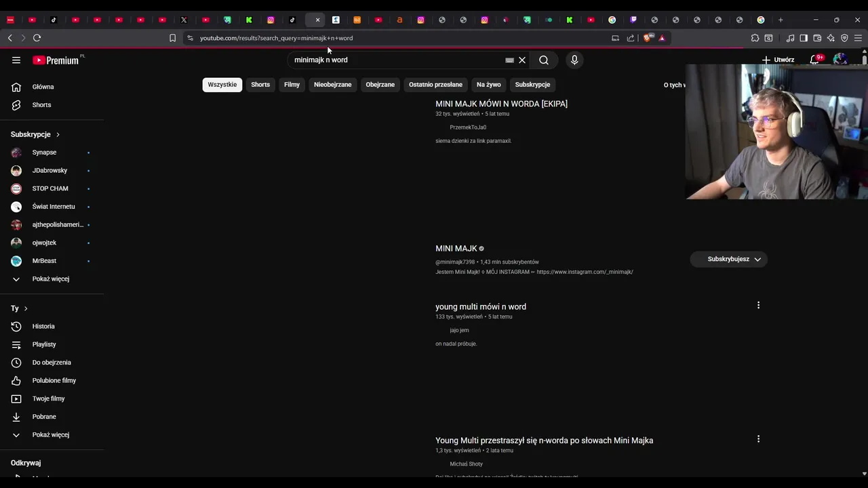Open the on-screen keyboard icon in search box
The image size is (868, 488).
[510, 60]
